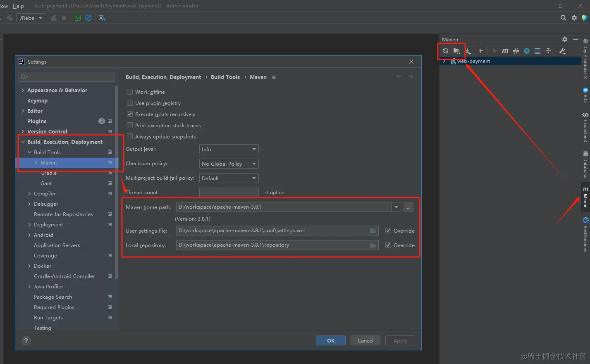Open Maven home path dropdown arrow
This screenshot has height=364, width=590.
click(x=397, y=207)
